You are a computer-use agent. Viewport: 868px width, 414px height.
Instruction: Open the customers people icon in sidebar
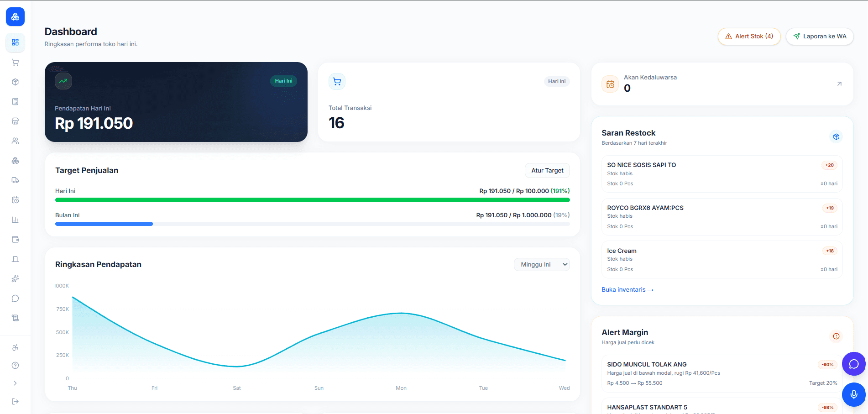click(x=15, y=141)
